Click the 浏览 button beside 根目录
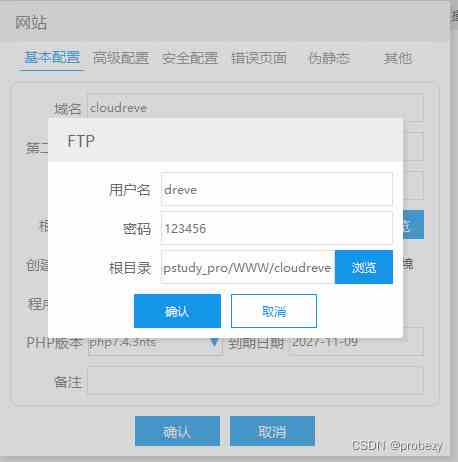 [364, 267]
